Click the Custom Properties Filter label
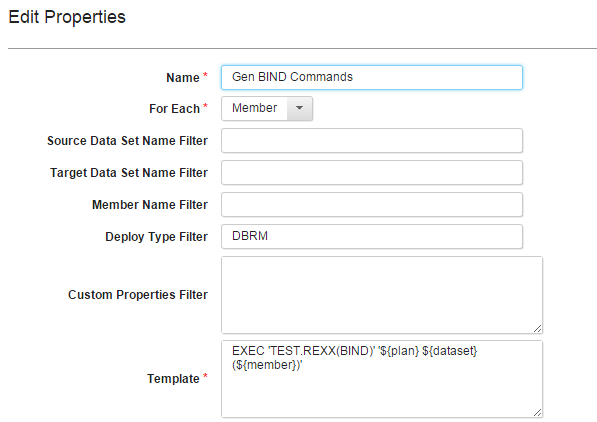The image size is (597, 422). (138, 295)
